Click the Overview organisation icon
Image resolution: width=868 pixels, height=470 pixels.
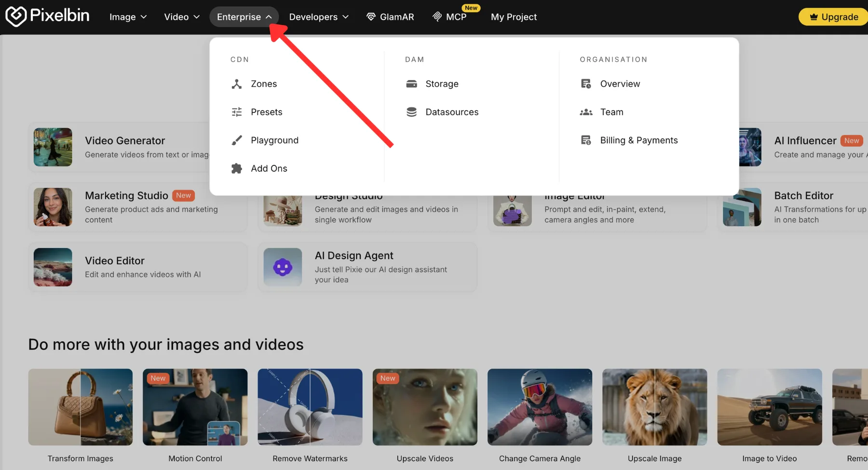(x=586, y=84)
